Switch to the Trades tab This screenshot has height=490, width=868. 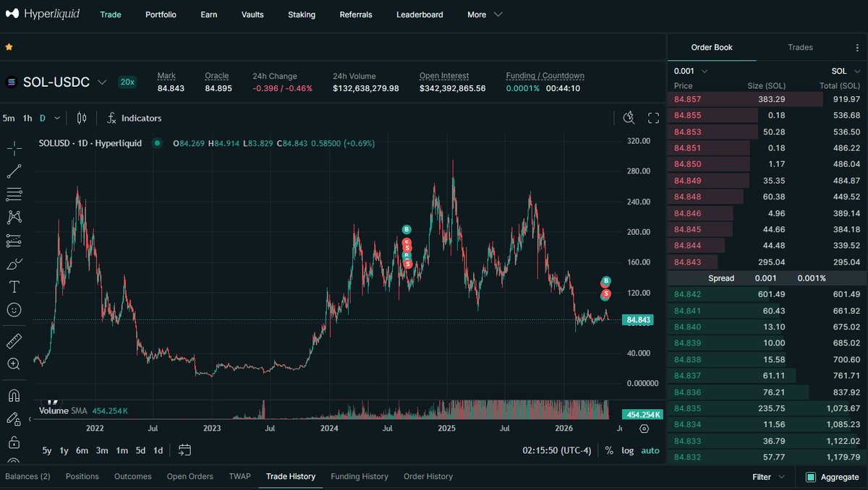click(x=800, y=47)
